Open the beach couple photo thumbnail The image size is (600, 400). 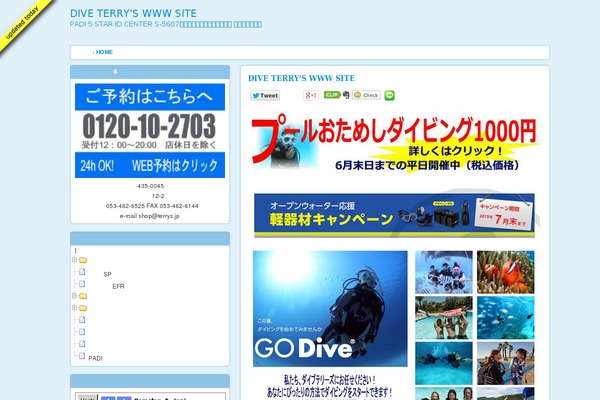[505, 363]
